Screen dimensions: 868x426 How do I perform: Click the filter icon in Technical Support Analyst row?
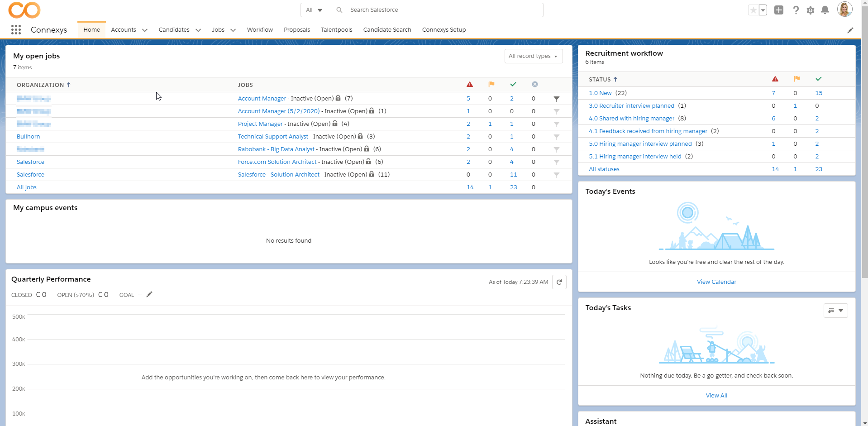[557, 137]
